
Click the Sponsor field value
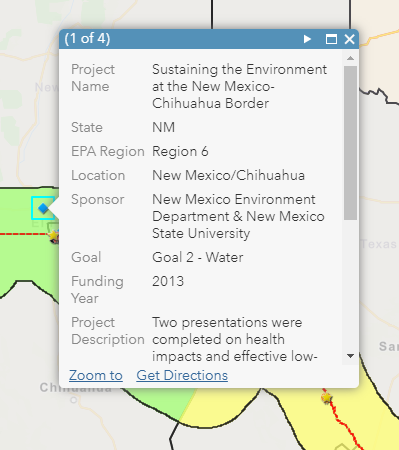pos(238,216)
